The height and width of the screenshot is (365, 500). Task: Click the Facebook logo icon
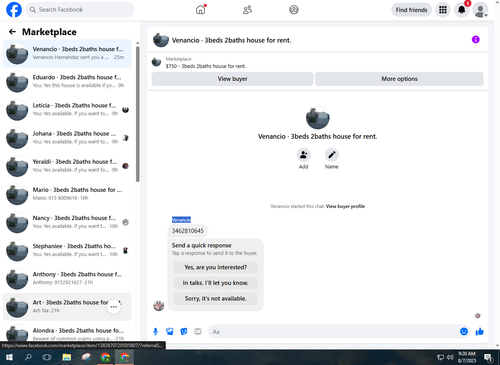[14, 10]
